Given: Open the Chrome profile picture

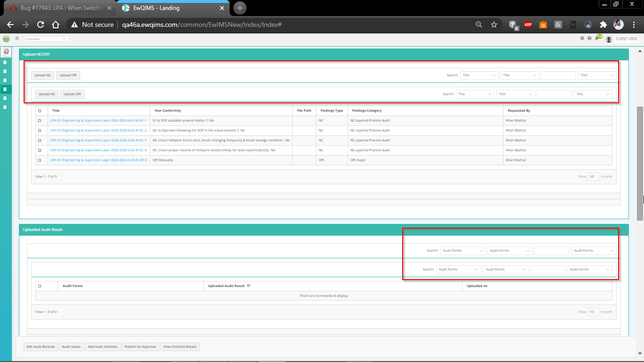Looking at the screenshot, I should (x=618, y=25).
